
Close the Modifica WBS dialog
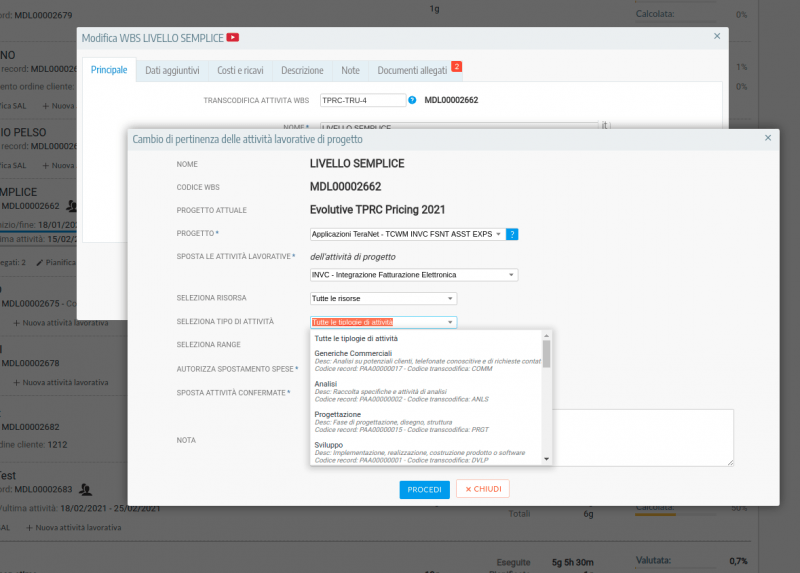pyautogui.click(x=716, y=36)
